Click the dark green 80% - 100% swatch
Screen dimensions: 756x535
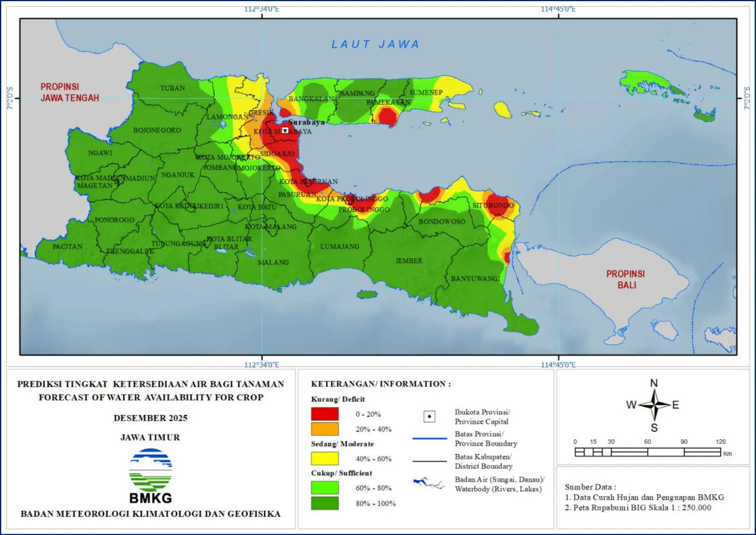[325, 503]
